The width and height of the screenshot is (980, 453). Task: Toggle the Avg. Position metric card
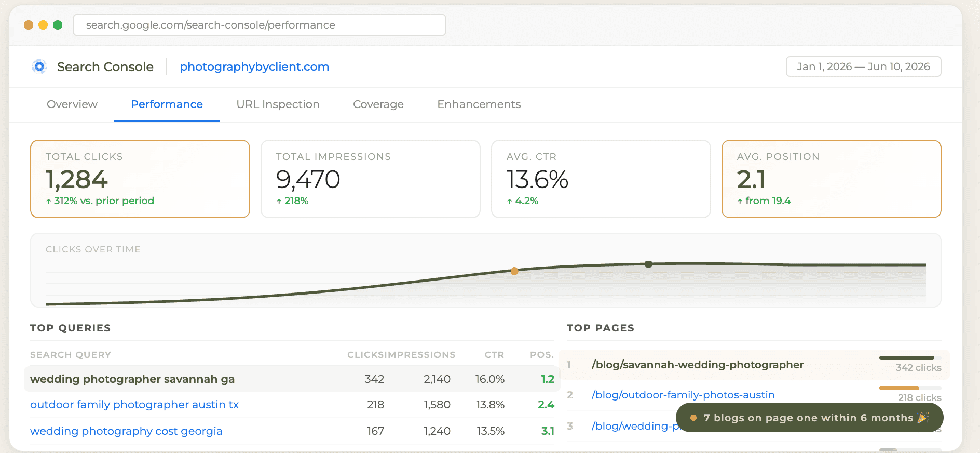pos(832,179)
